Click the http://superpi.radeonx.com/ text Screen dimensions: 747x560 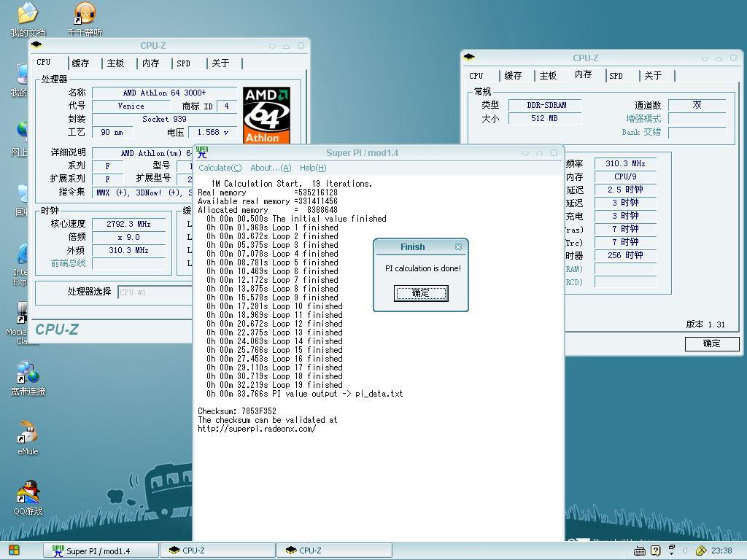pos(257,429)
